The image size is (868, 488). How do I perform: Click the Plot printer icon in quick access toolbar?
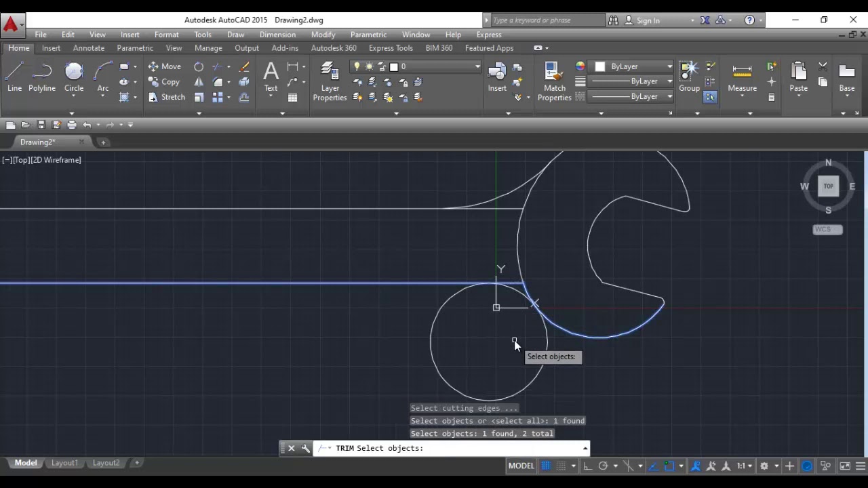pos(72,125)
